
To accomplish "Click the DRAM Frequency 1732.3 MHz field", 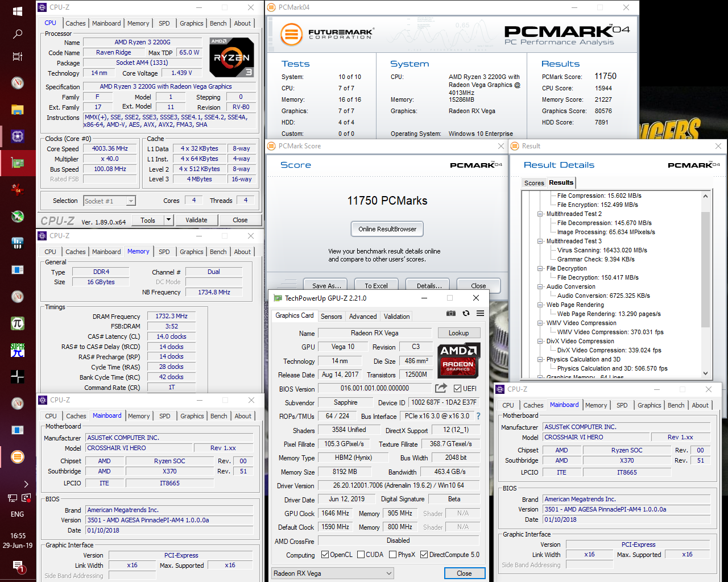I will pos(172,316).
